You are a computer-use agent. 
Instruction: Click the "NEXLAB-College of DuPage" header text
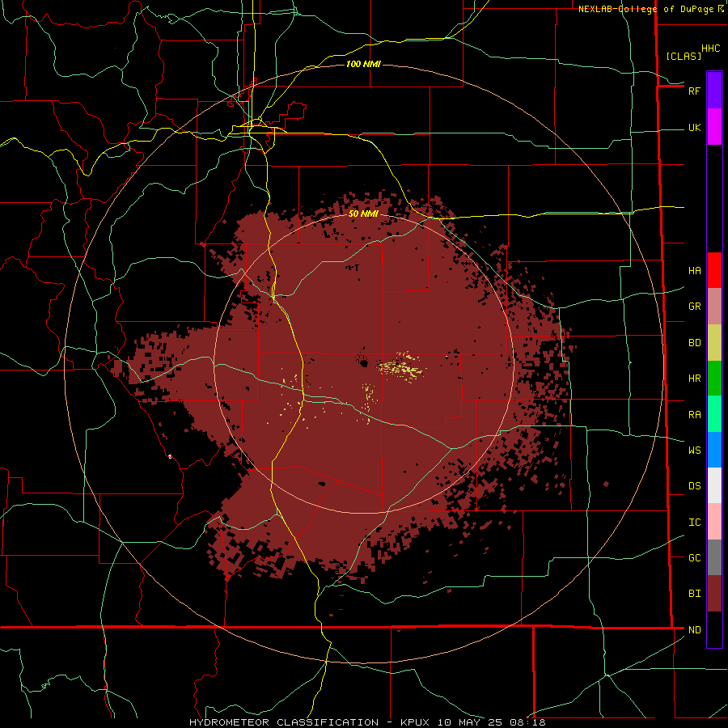(645, 9)
